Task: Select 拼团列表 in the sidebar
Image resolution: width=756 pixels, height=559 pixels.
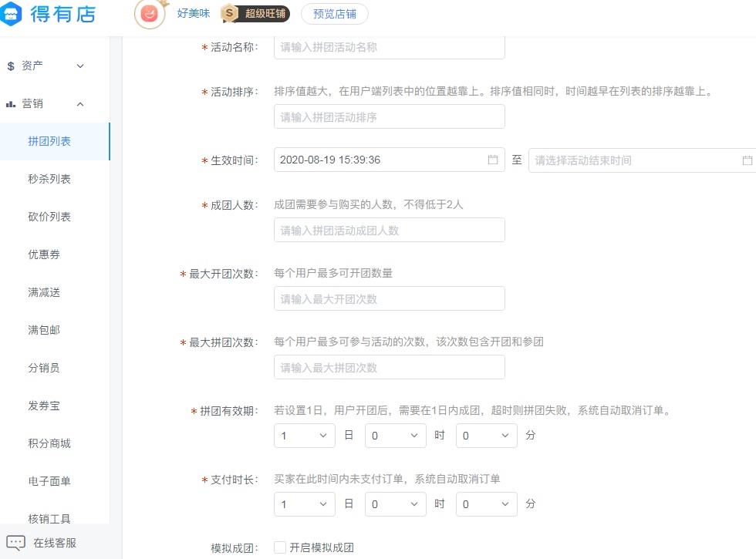Action: pyautogui.click(x=55, y=141)
